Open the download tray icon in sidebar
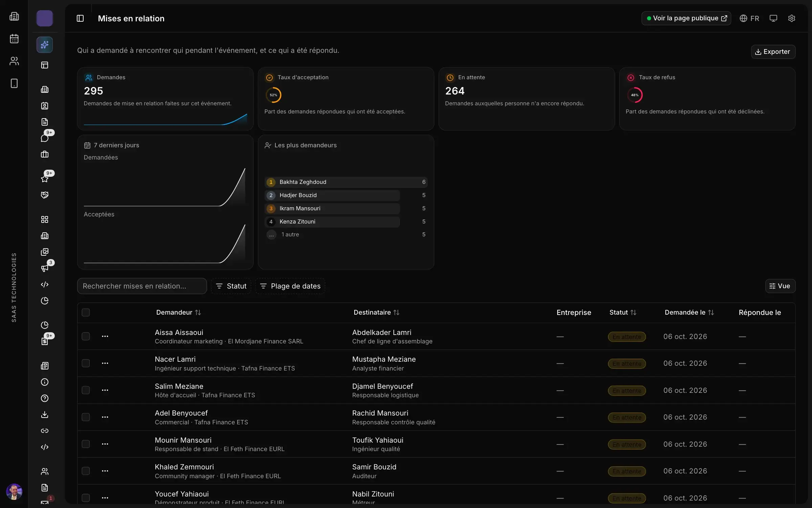 [45, 415]
